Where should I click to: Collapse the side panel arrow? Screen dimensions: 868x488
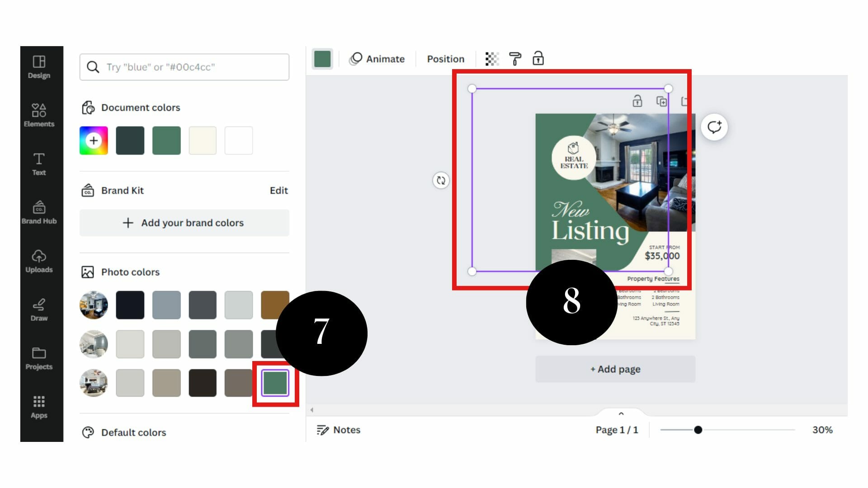coord(312,410)
